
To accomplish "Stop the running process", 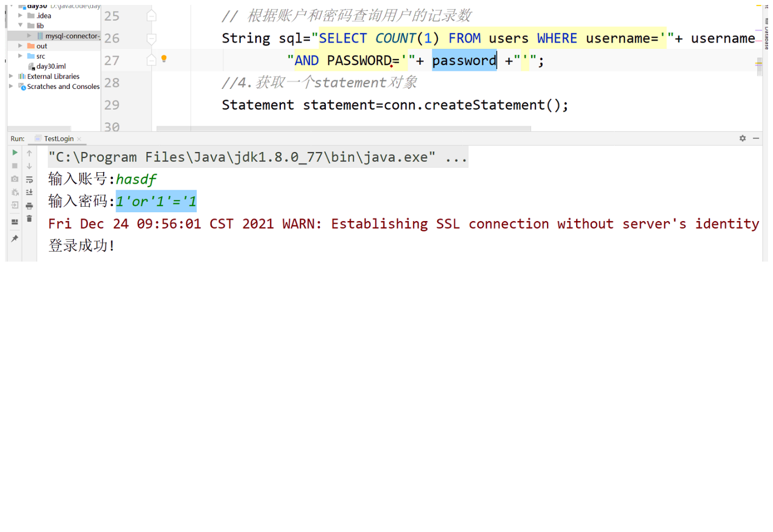I will (x=15, y=166).
